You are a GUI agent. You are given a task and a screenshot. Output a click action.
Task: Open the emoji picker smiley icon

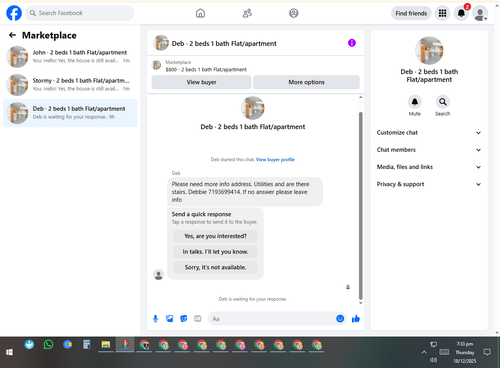[340, 319]
